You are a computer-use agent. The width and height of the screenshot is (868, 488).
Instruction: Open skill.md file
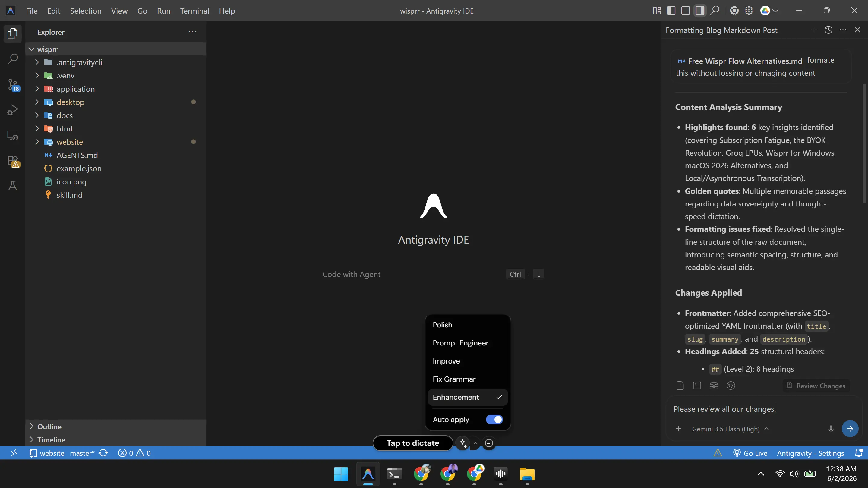tap(115, 195)
